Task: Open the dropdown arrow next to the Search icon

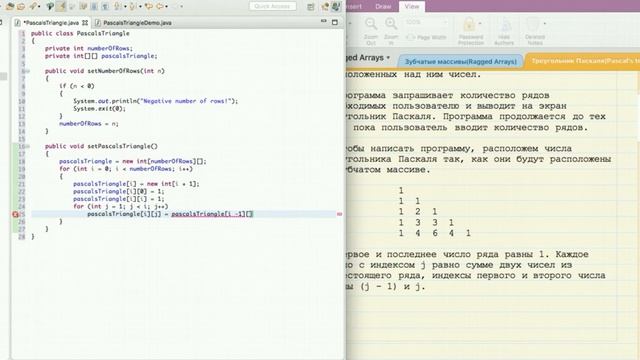Action: (40, 7)
